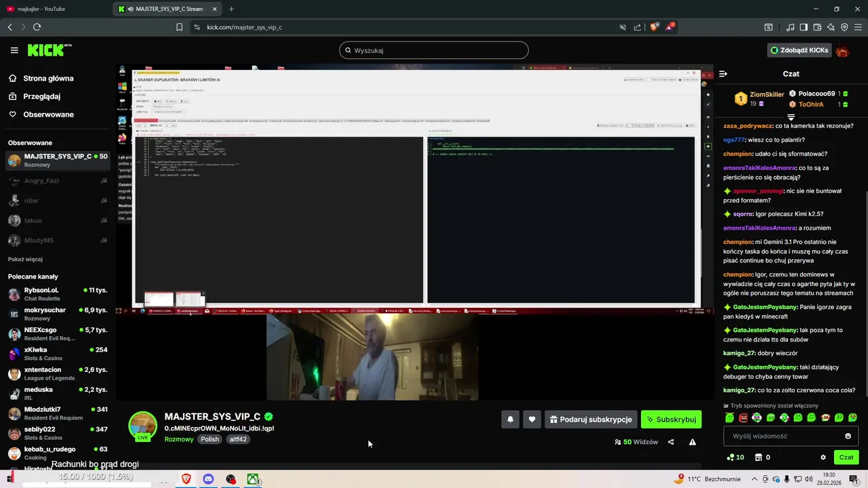Click the altf42 tag

coord(238,439)
